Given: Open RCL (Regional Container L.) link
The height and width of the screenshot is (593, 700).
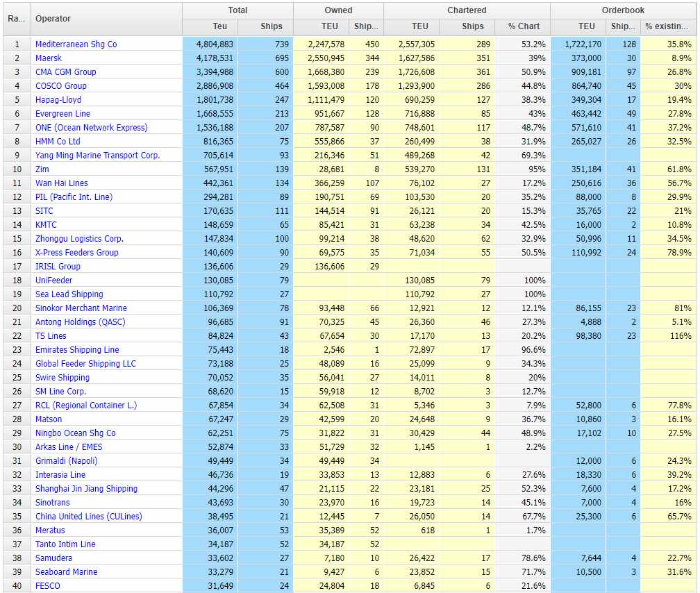Looking at the screenshot, I should pos(85,405).
